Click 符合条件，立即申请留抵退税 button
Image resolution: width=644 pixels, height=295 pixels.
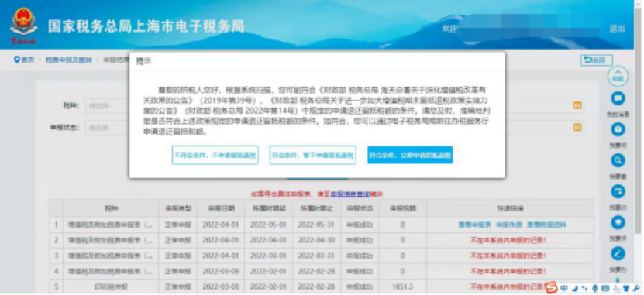410,155
